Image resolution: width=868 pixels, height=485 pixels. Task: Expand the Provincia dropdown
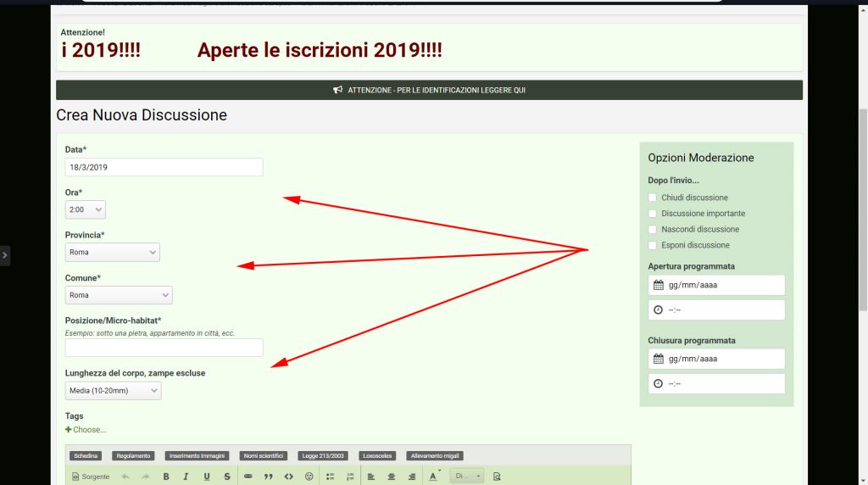(x=112, y=253)
